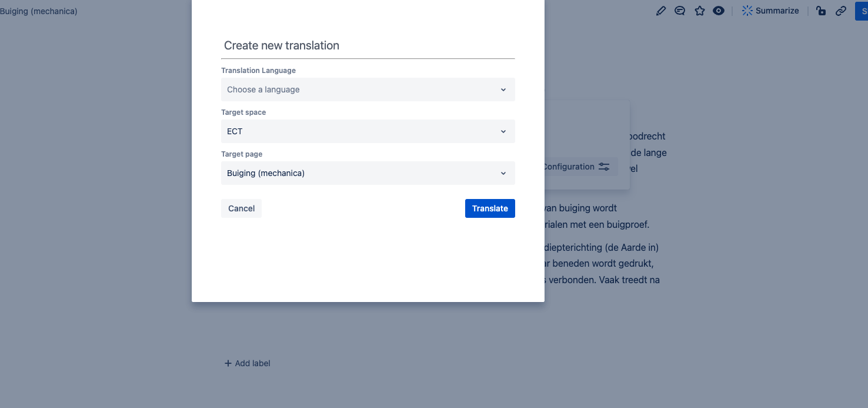The image size is (868, 408).
Task: Copy page link using the chain icon
Action: 841,11
